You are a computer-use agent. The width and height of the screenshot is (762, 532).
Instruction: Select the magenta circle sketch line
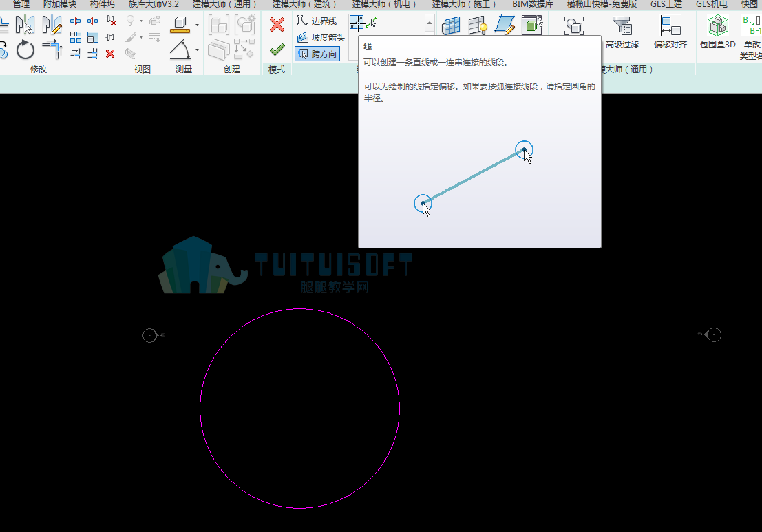(x=300, y=309)
